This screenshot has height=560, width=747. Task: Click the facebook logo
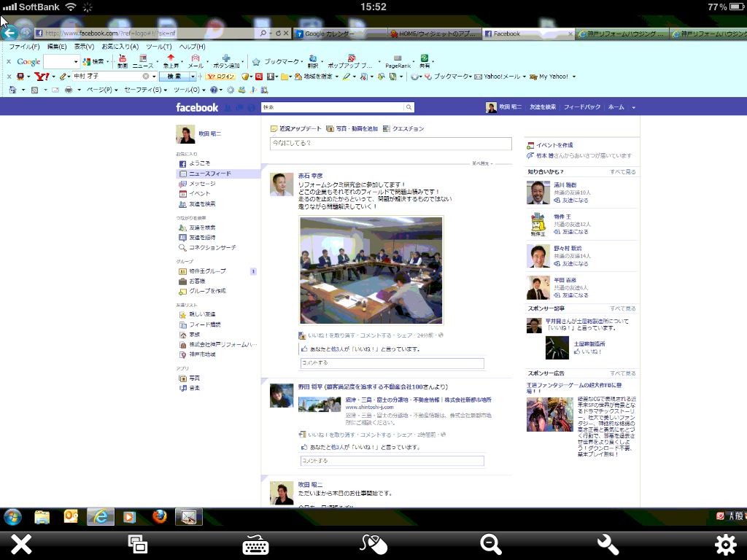pyautogui.click(x=197, y=108)
